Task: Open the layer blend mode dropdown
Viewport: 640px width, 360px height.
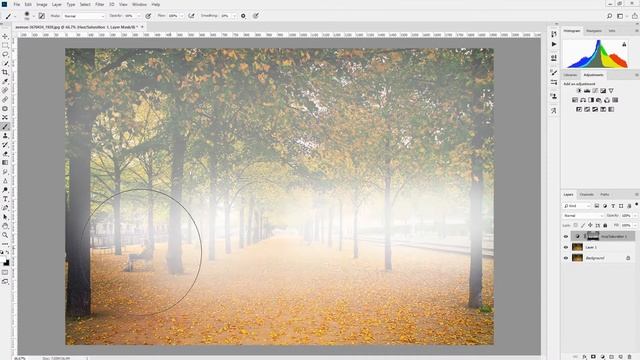Action: (583, 216)
